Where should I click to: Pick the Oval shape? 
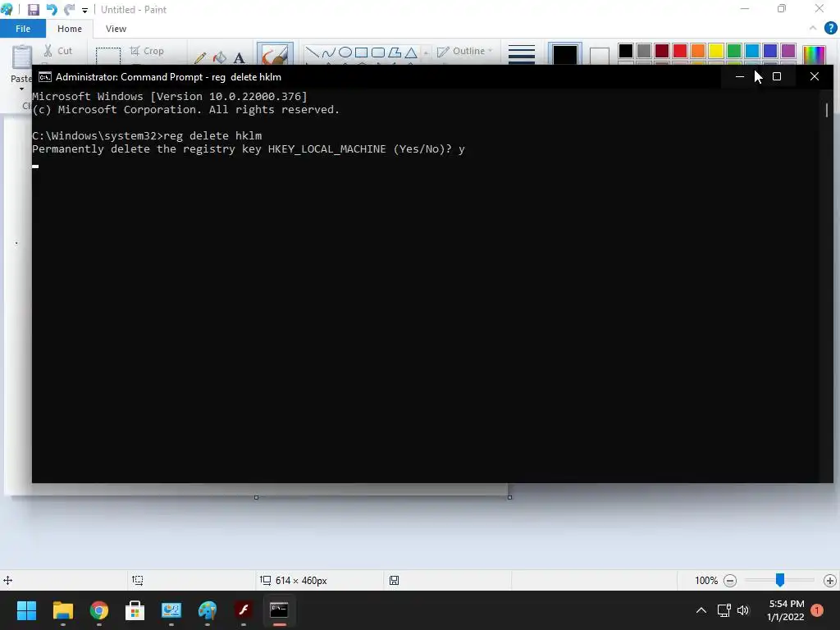pyautogui.click(x=345, y=52)
